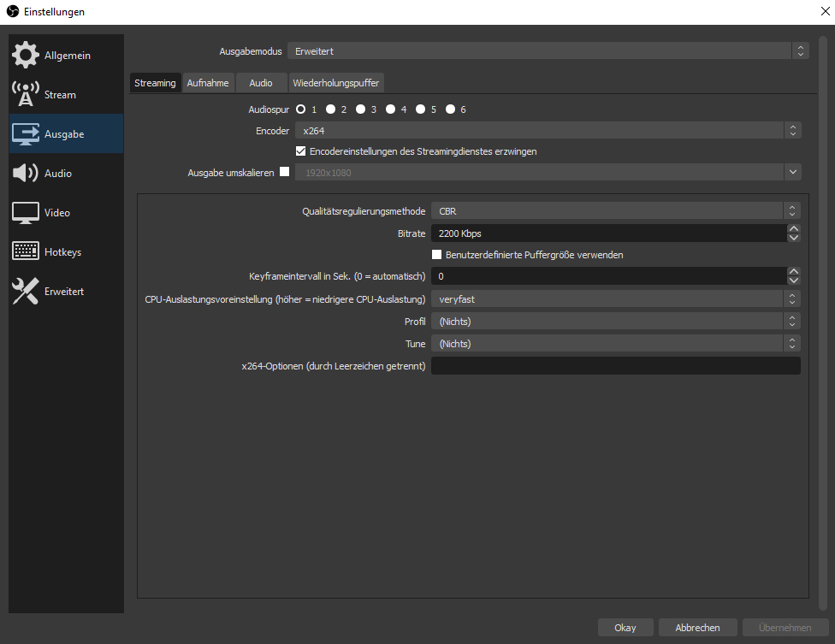Screen dimensions: 835x644
Task: Click the OBS logo in title bar
Action: tap(13, 12)
